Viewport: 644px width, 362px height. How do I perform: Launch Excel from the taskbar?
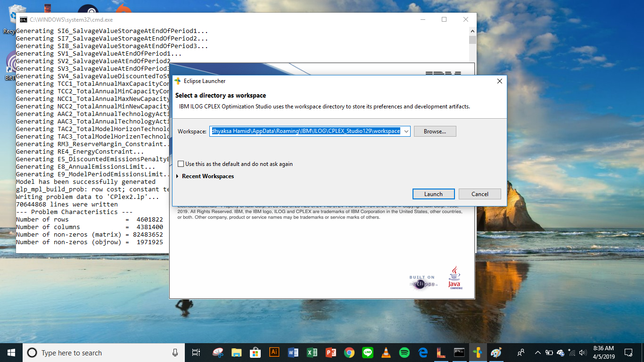pyautogui.click(x=312, y=353)
